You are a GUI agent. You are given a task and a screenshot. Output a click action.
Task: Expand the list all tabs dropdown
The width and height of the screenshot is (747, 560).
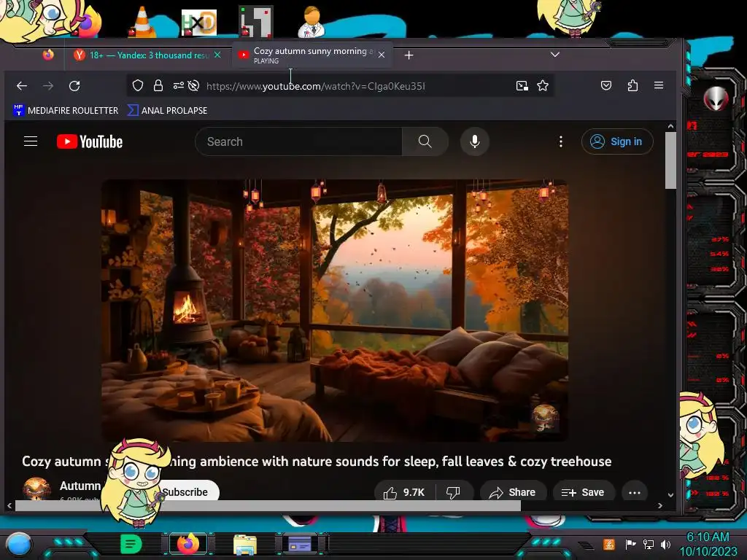[555, 54]
